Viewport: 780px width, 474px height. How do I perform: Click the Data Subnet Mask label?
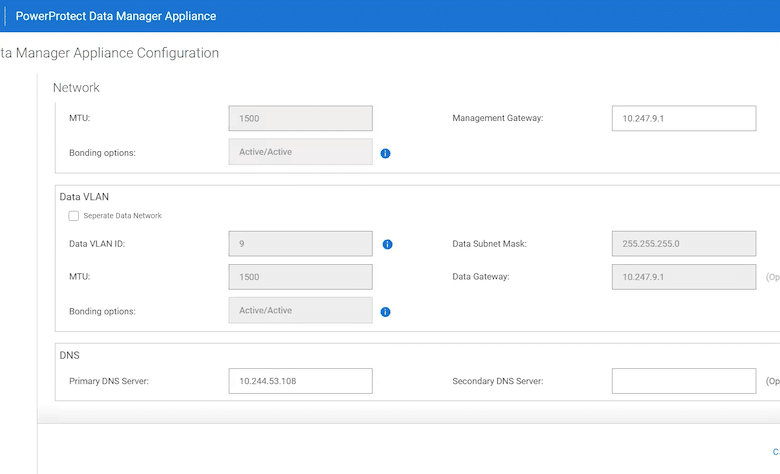tap(489, 244)
